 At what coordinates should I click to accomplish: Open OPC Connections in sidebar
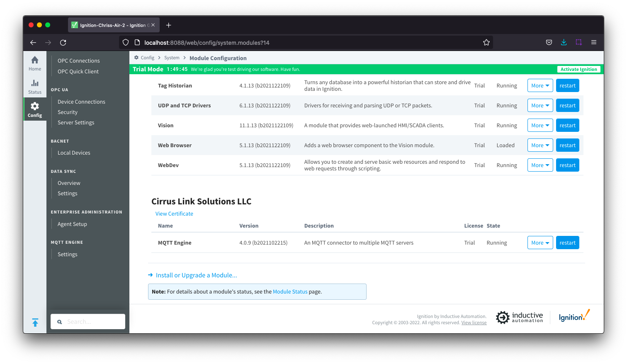78,61
